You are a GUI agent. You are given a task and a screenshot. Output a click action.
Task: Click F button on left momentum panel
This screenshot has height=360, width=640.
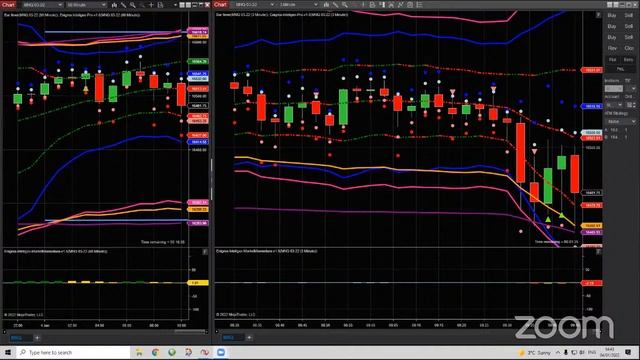[x=205, y=252]
